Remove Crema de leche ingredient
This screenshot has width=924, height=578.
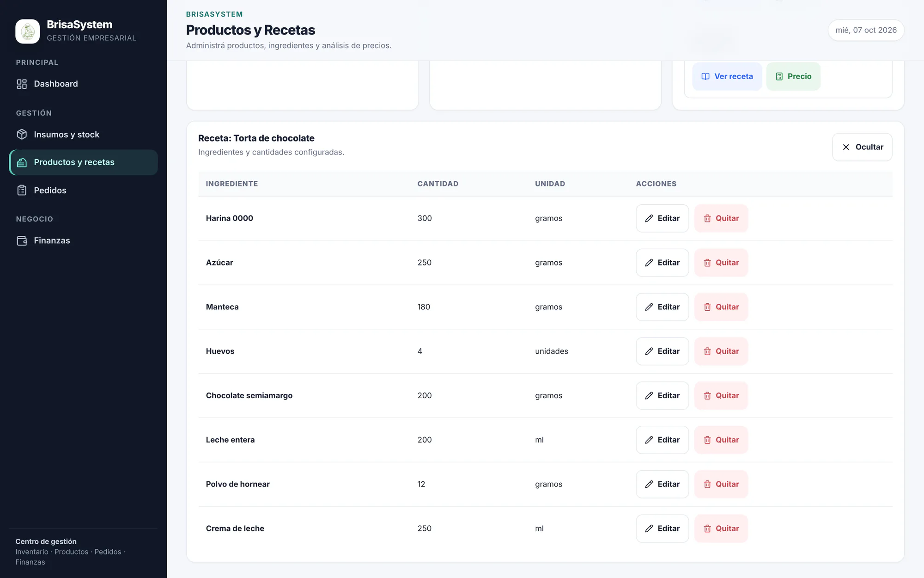(721, 529)
